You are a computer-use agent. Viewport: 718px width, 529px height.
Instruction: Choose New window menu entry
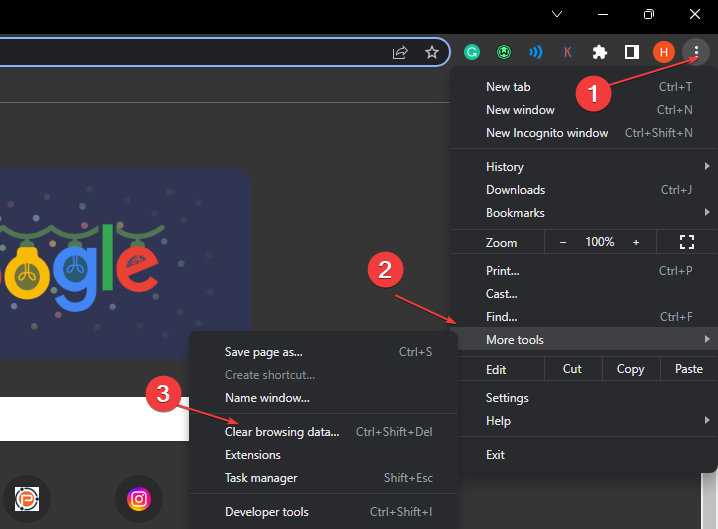click(x=584, y=109)
